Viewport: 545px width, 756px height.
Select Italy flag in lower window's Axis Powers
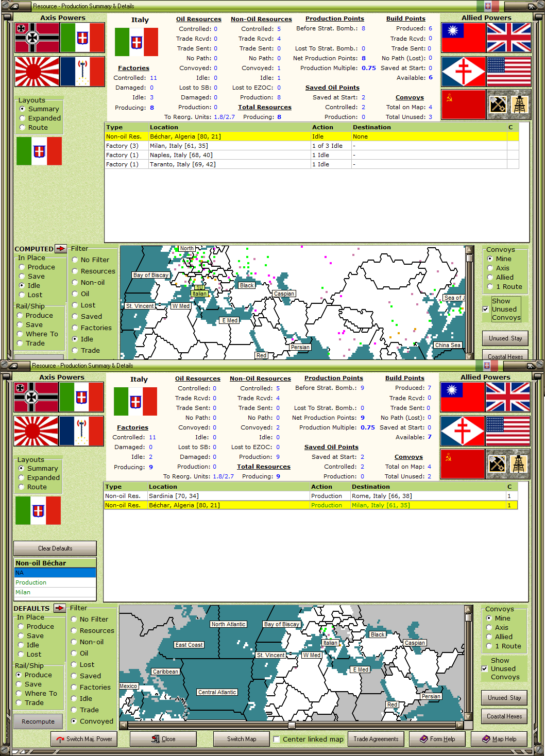click(x=81, y=398)
